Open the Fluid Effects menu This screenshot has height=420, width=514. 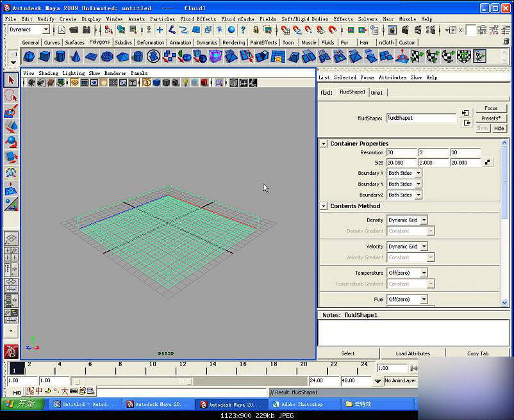click(197, 19)
